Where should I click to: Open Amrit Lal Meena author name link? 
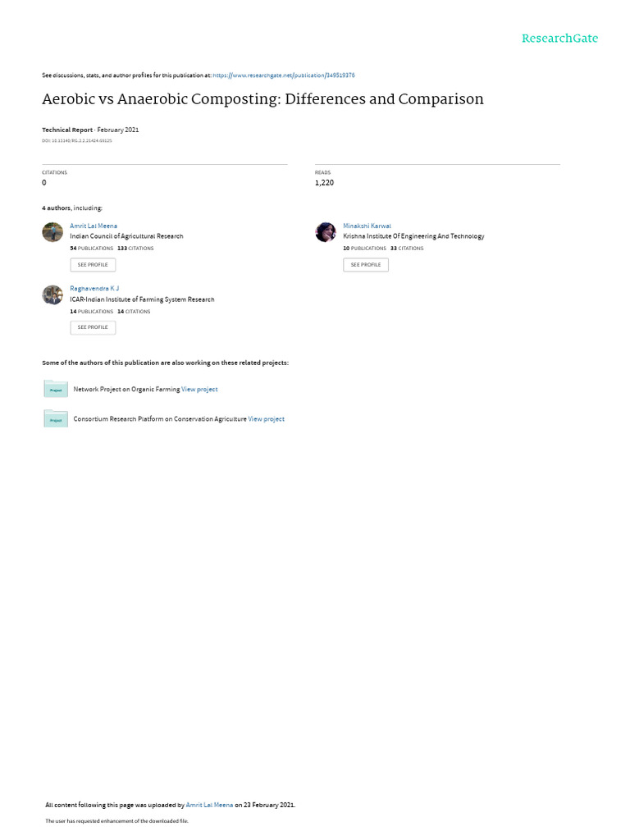pos(94,226)
